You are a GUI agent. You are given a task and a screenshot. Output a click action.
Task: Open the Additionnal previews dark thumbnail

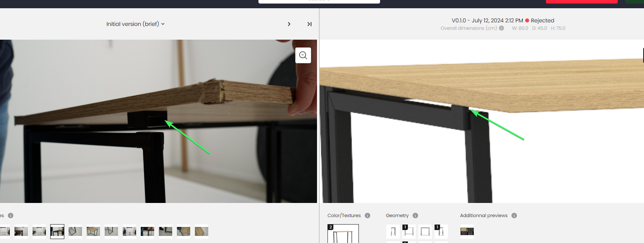(x=467, y=232)
